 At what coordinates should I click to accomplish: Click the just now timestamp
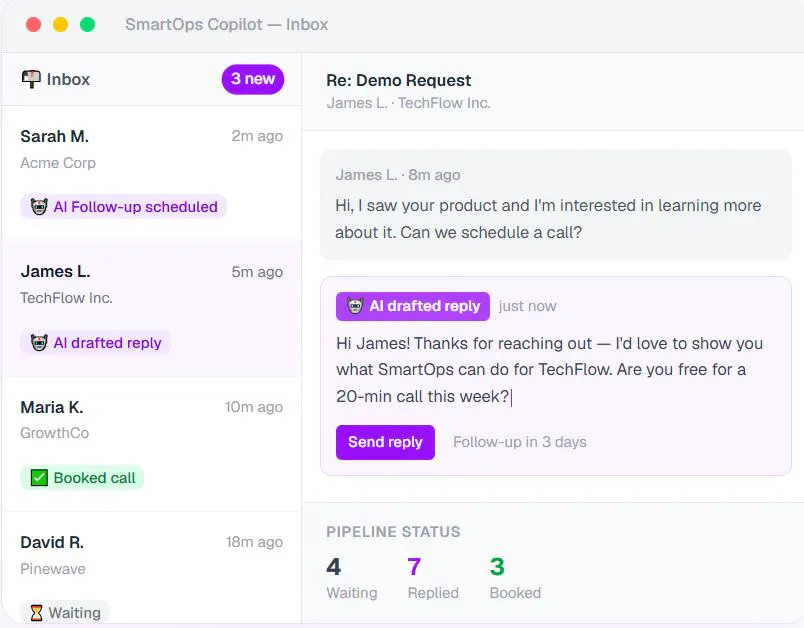(528, 306)
